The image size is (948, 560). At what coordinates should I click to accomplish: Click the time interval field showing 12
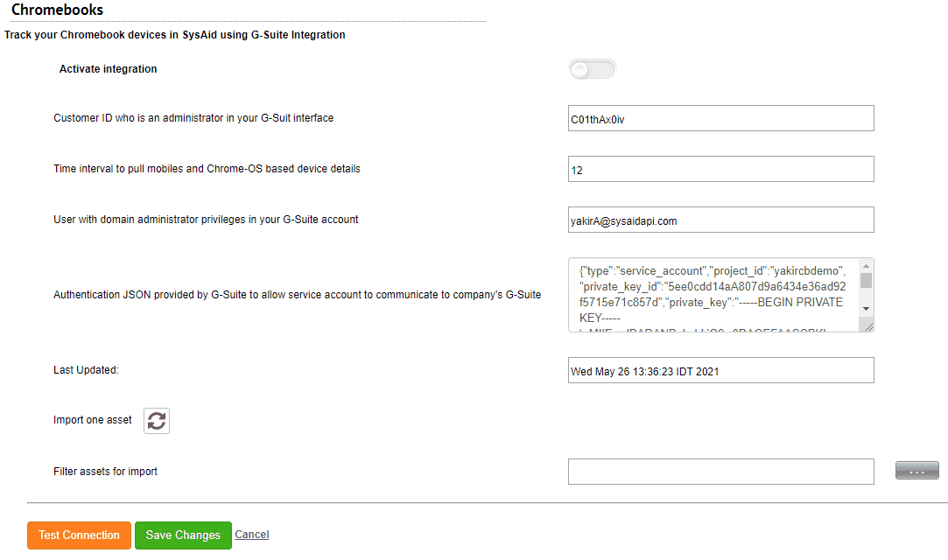(720, 169)
